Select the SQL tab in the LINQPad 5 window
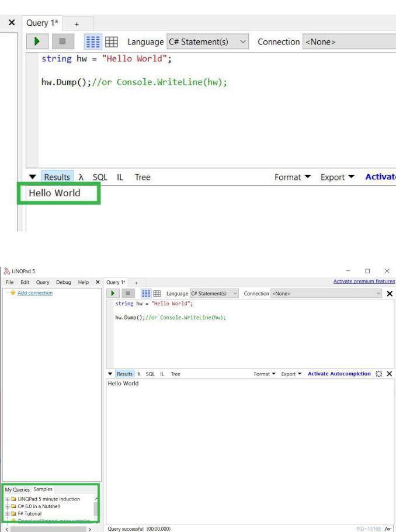This screenshot has width=396, height=532. click(150, 374)
